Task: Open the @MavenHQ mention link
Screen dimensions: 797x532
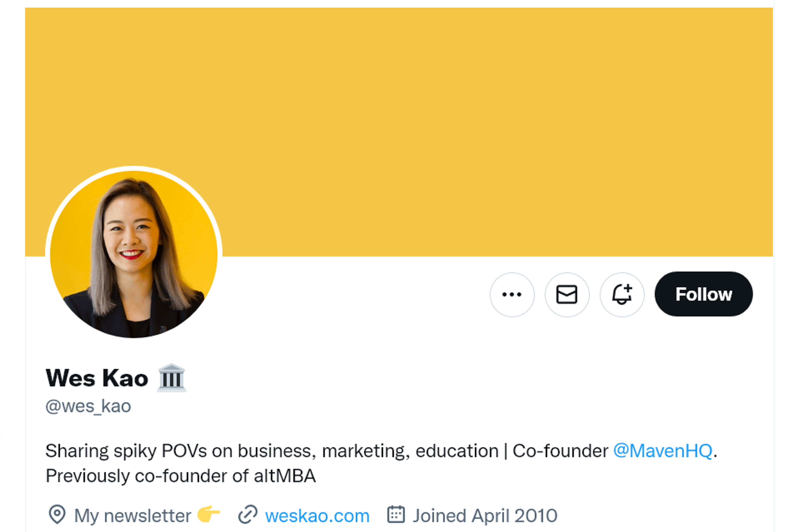Action: pyautogui.click(x=663, y=451)
